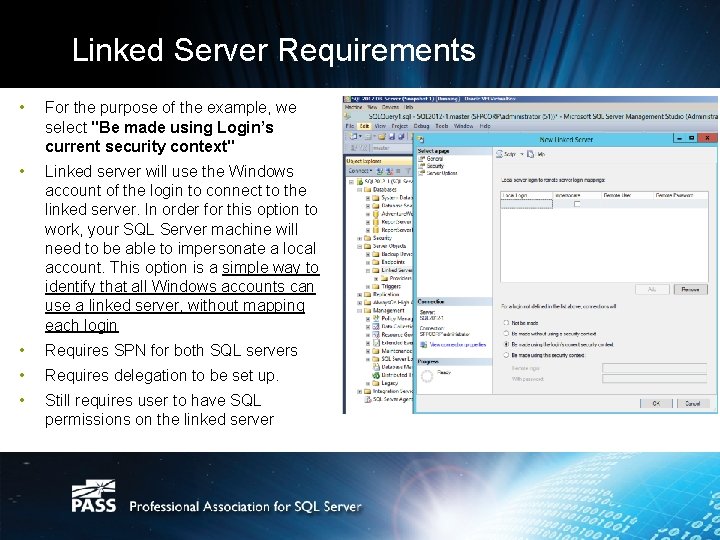Expand the Replication tree node

(x=360, y=294)
